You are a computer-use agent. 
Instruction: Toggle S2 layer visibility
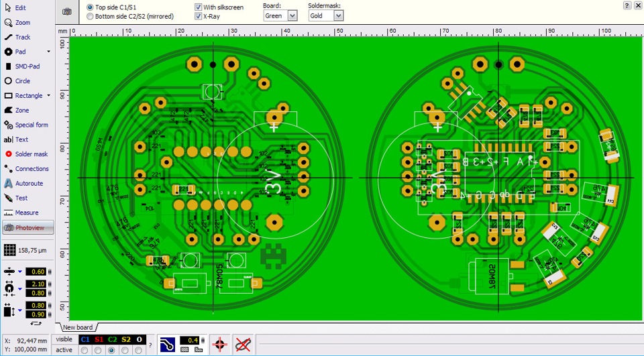125,340
